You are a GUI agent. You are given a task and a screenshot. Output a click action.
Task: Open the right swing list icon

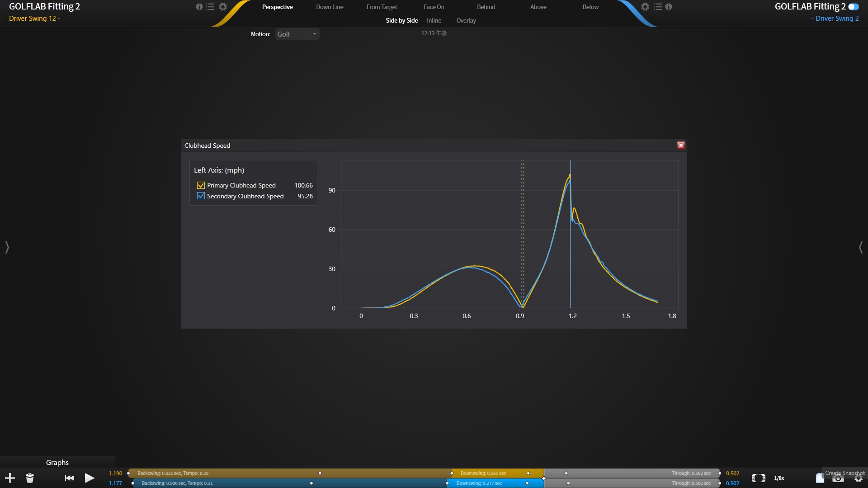658,7
